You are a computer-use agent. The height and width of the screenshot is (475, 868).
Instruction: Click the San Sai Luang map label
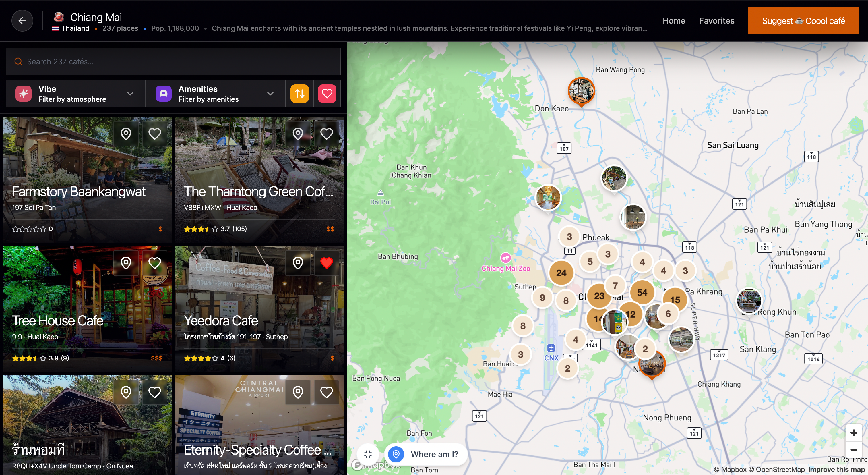733,145
